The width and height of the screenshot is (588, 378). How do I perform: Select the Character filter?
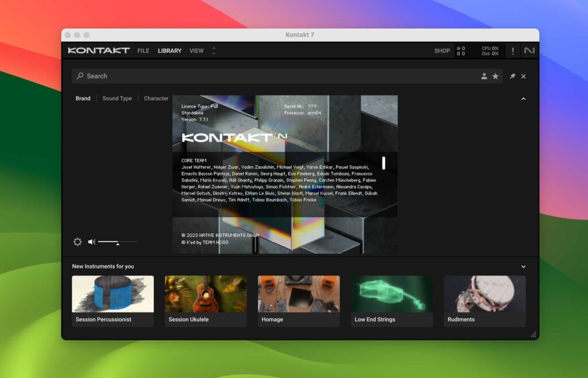(156, 98)
